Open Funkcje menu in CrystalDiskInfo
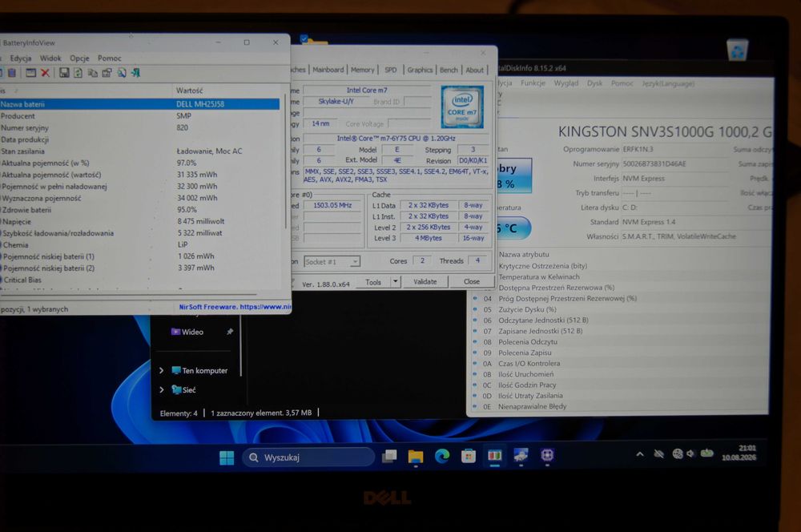801x532 pixels. (533, 83)
